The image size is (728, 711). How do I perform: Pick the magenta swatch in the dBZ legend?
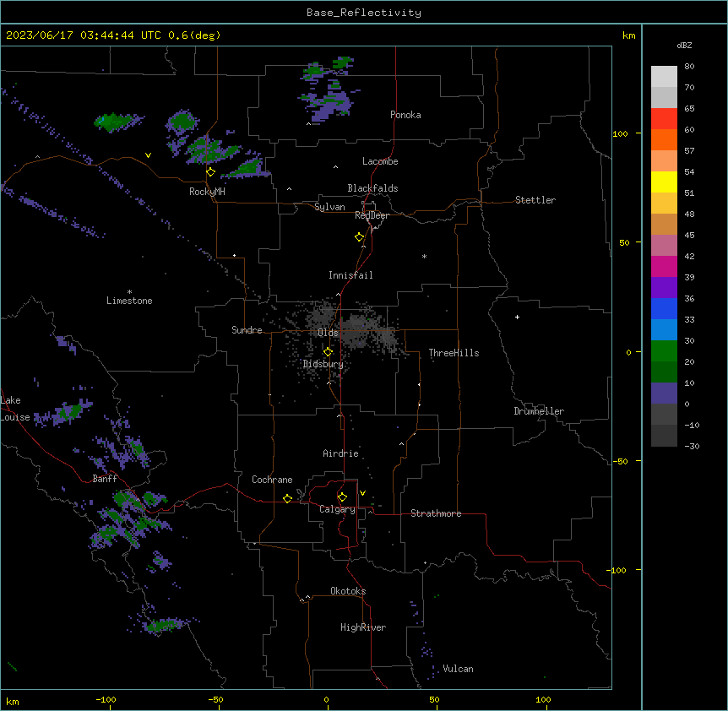pyautogui.click(x=664, y=267)
